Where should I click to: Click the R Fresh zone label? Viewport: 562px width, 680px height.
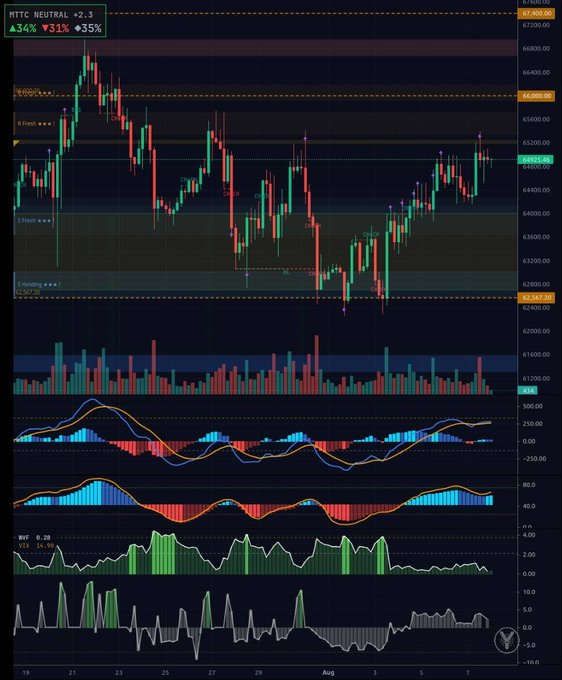[36, 124]
